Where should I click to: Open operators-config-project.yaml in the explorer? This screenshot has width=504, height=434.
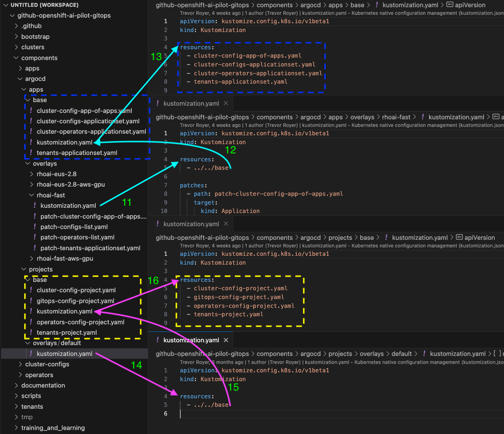pos(80,322)
